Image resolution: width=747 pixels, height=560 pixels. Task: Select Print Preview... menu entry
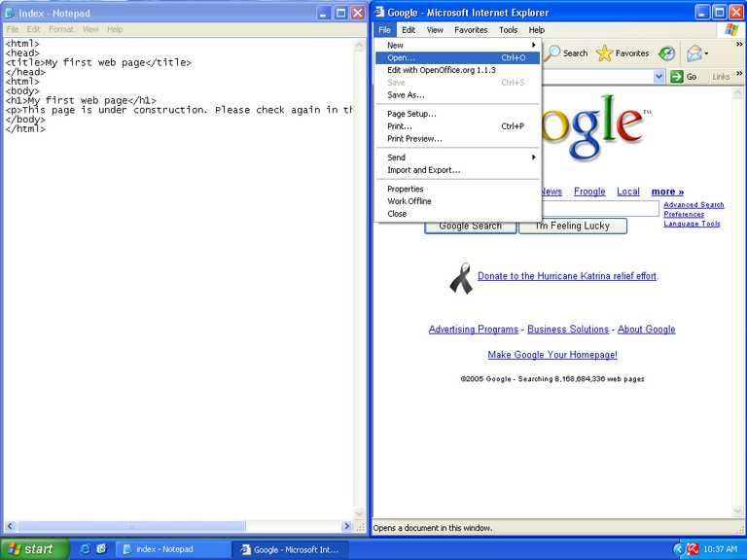(457, 139)
